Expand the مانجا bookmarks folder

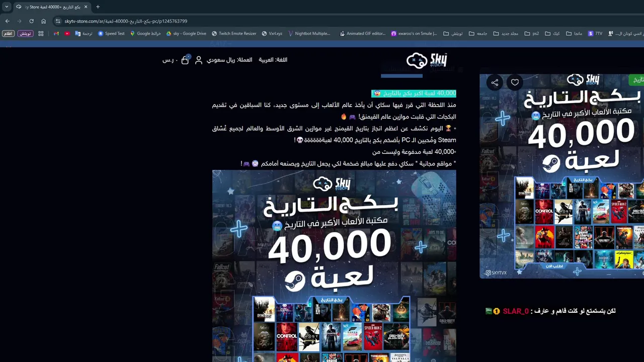574,34
